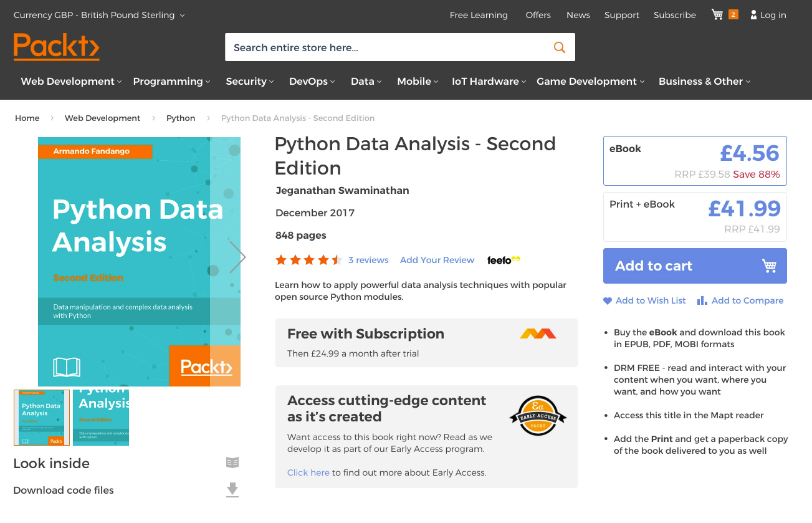Expand the Game Development menu

(x=590, y=81)
